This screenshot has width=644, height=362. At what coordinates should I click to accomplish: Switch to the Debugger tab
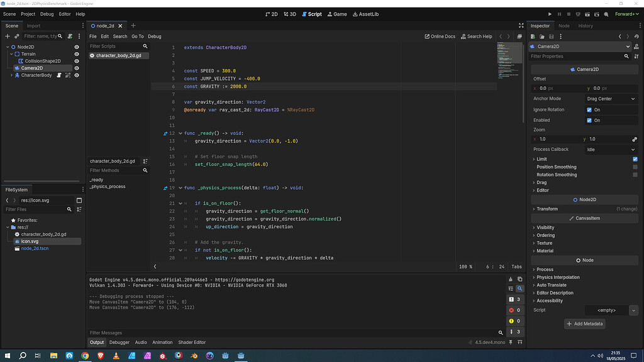119,342
